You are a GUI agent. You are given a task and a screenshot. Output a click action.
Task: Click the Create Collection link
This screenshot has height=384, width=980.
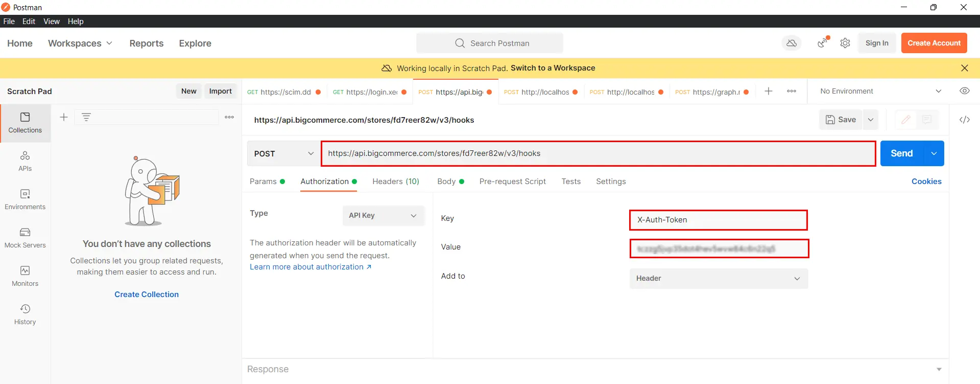click(x=147, y=295)
